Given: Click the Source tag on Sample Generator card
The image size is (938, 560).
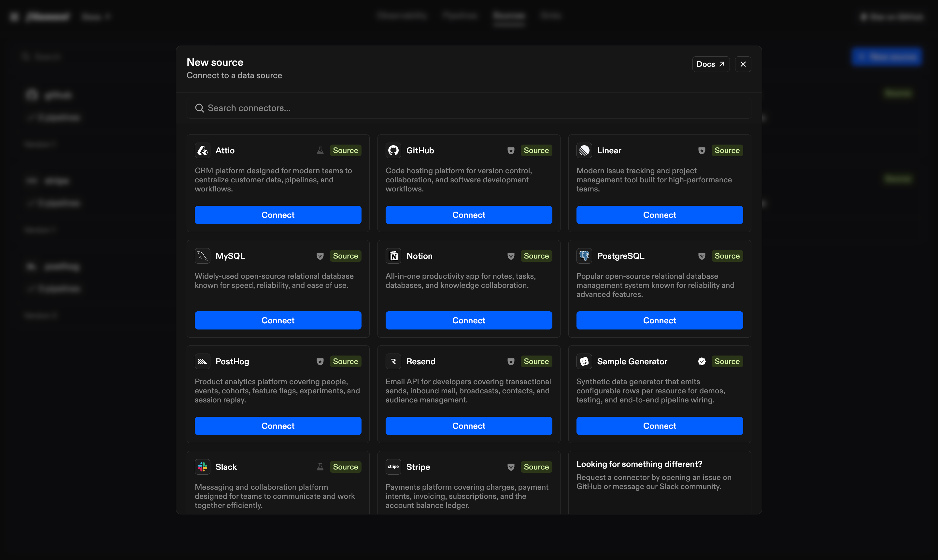Looking at the screenshot, I should click(727, 361).
